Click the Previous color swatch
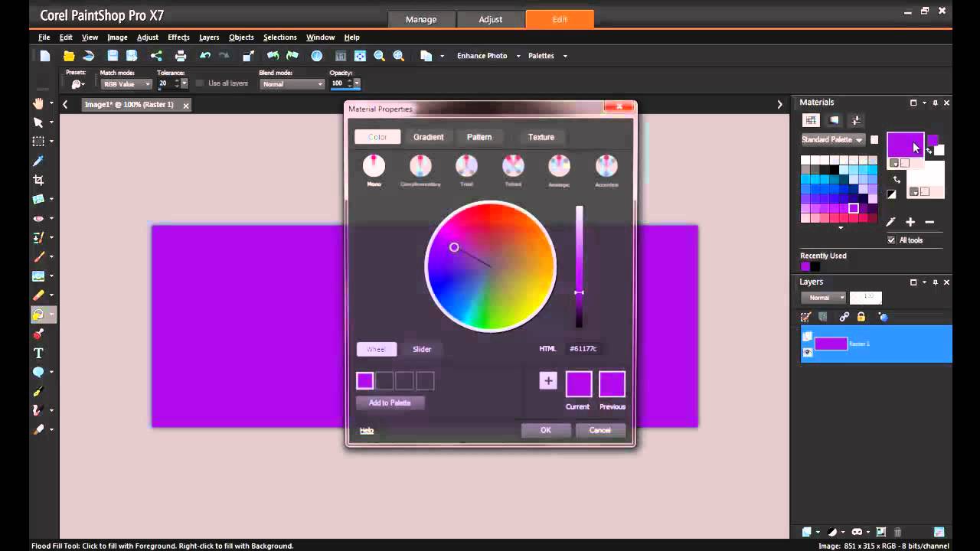This screenshot has height=551, width=980. pyautogui.click(x=612, y=384)
